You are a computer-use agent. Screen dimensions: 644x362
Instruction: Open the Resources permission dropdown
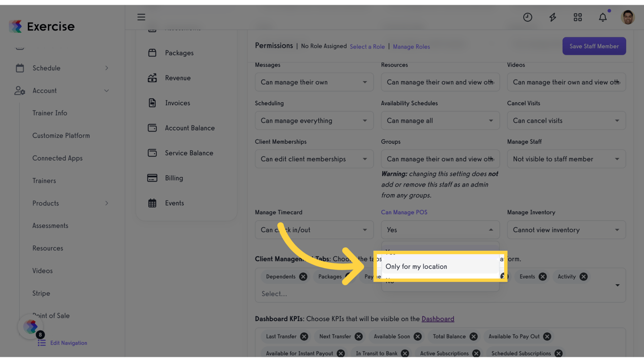point(440,82)
